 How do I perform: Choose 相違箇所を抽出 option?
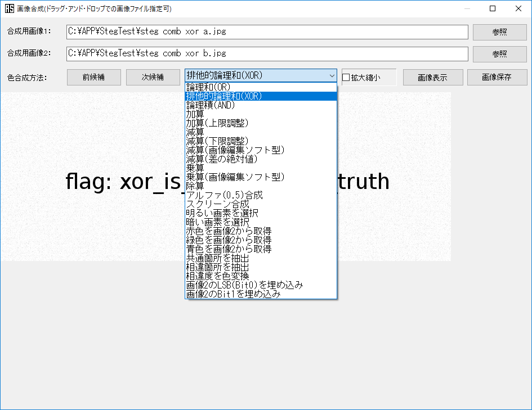pyautogui.click(x=261, y=267)
